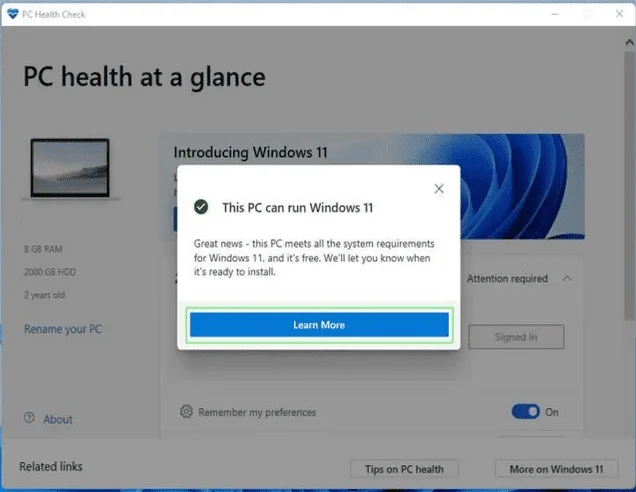This screenshot has width=636, height=492.
Task: Click the laptop thumbnail image
Action: pos(70,168)
